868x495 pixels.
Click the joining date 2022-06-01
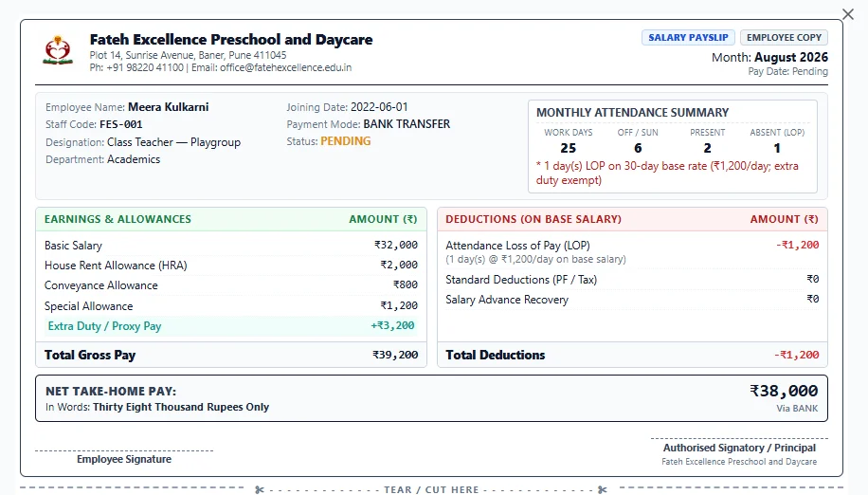[x=379, y=107]
